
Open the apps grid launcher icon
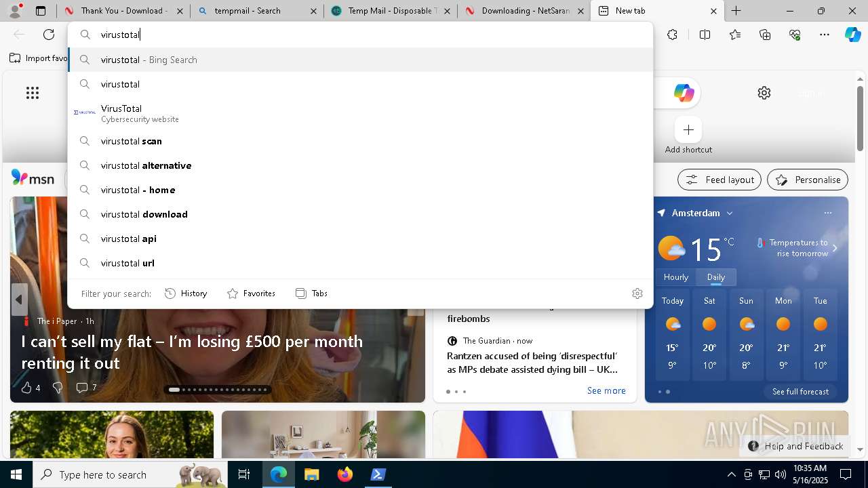tap(33, 93)
